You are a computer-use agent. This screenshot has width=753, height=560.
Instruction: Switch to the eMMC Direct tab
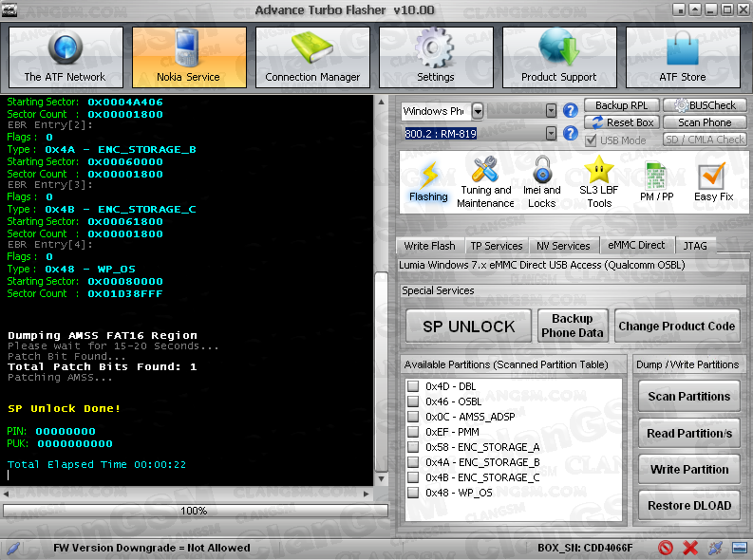tap(636, 245)
